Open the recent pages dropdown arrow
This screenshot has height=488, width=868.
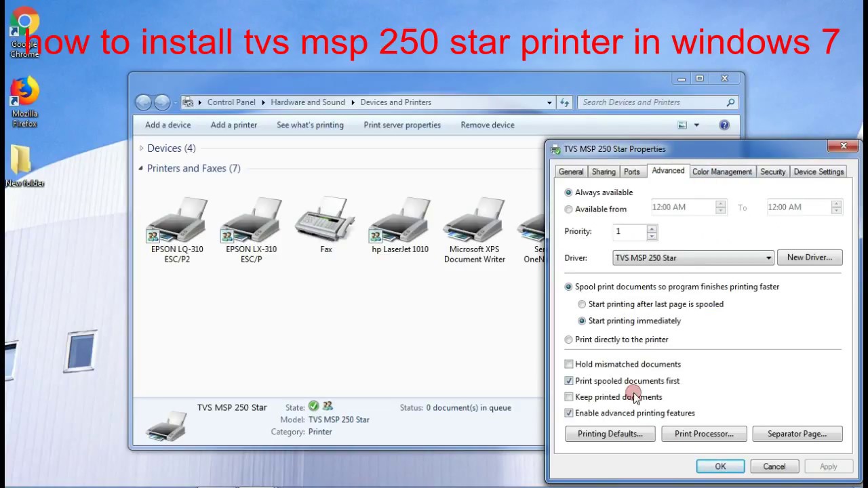tap(175, 102)
